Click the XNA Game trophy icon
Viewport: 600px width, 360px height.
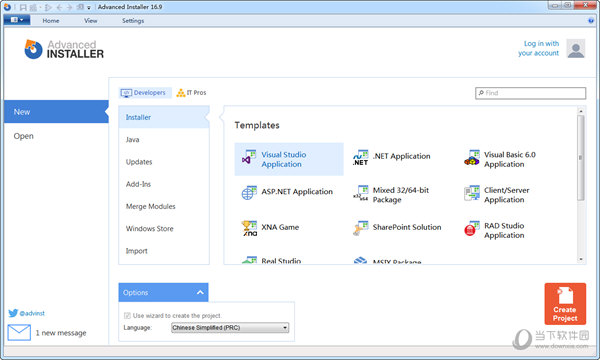249,228
